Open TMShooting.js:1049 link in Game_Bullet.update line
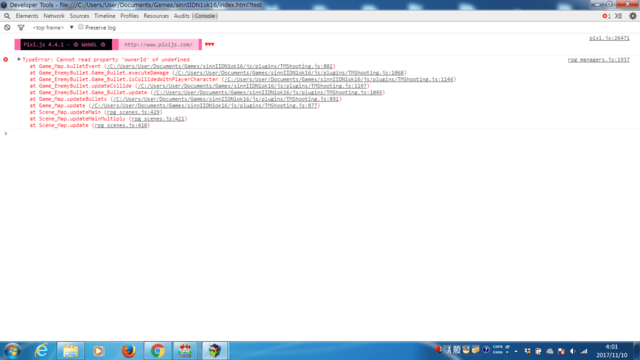640x360 pixels. (268, 92)
